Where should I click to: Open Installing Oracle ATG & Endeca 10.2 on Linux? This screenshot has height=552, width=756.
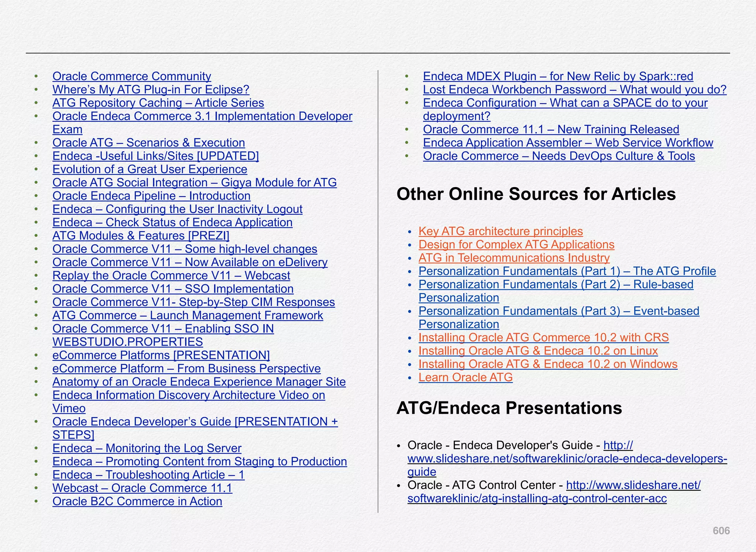[x=538, y=351]
